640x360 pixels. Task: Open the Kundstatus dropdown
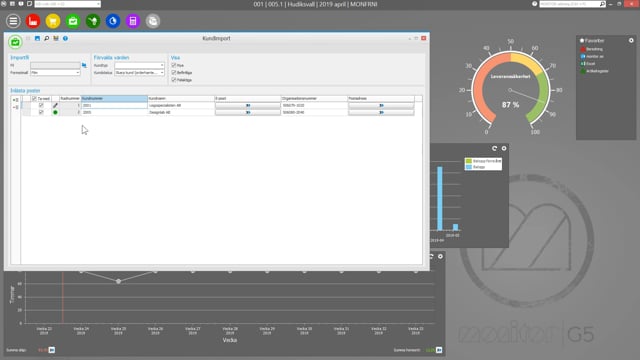coord(139,73)
